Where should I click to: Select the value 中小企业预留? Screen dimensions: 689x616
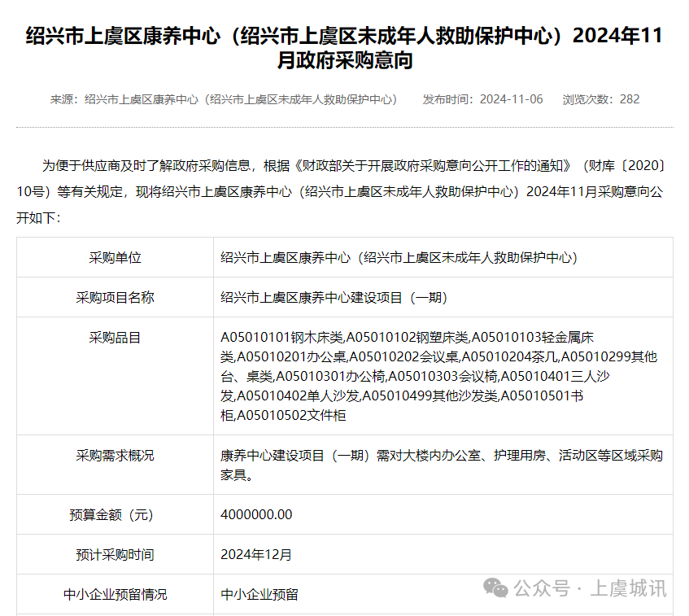click(259, 595)
